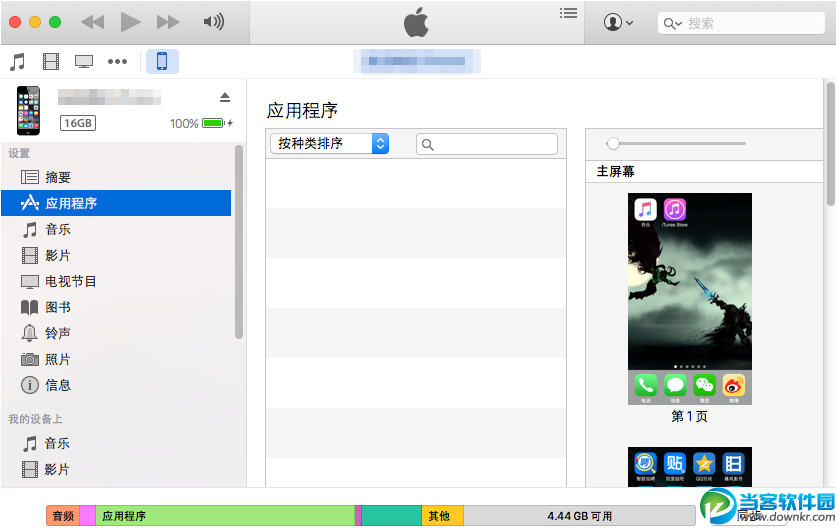Click the play button

[130, 22]
